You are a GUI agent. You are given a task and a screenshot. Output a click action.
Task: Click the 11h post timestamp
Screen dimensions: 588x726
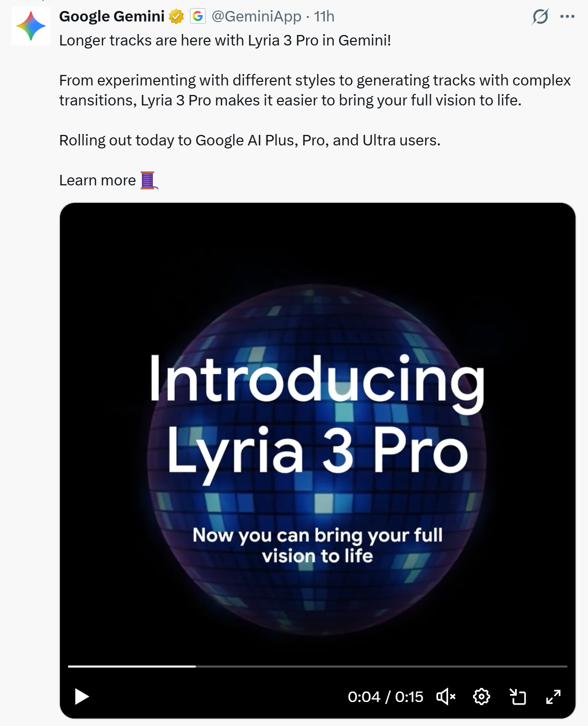(x=324, y=16)
